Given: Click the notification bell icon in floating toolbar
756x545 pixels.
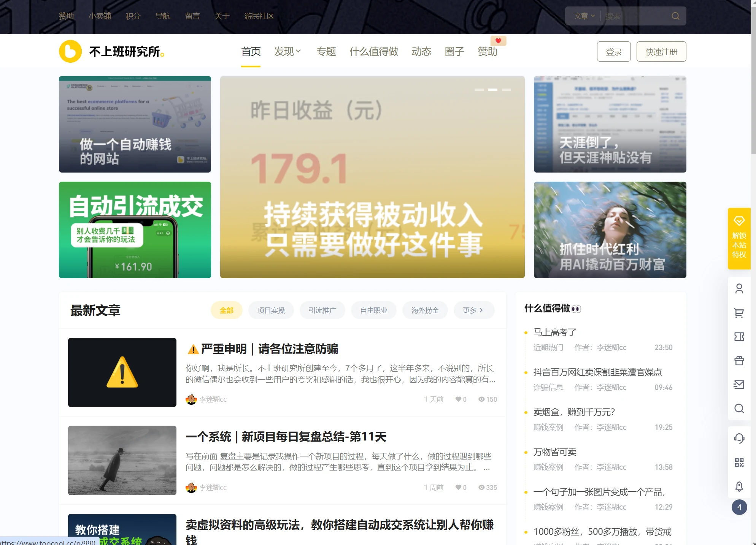Looking at the screenshot, I should 739,486.
